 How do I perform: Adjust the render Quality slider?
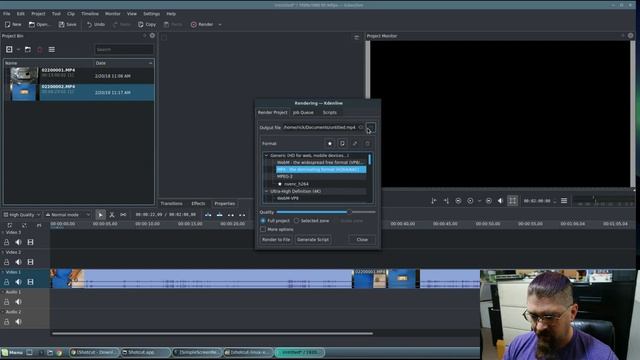click(x=326, y=212)
